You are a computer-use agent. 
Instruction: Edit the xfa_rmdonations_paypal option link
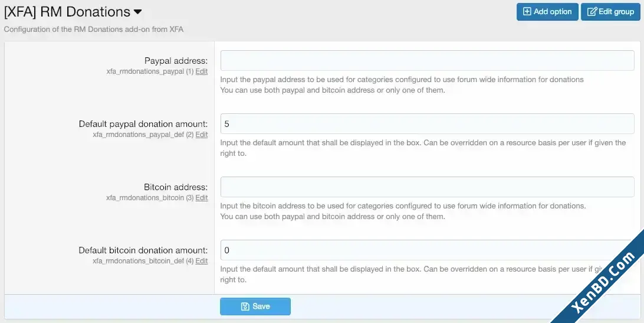(201, 71)
